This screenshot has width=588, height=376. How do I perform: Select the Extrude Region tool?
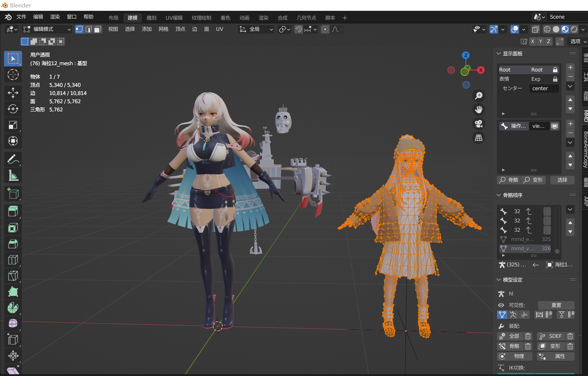pyautogui.click(x=13, y=212)
